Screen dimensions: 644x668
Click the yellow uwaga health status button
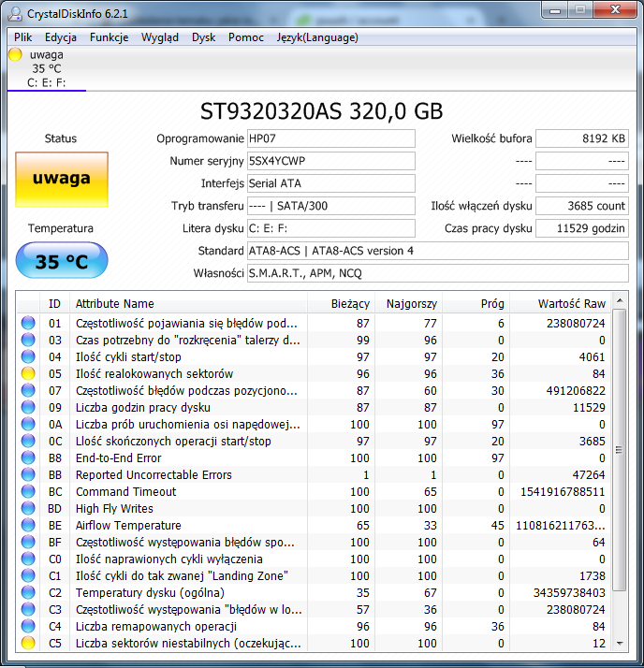(62, 180)
